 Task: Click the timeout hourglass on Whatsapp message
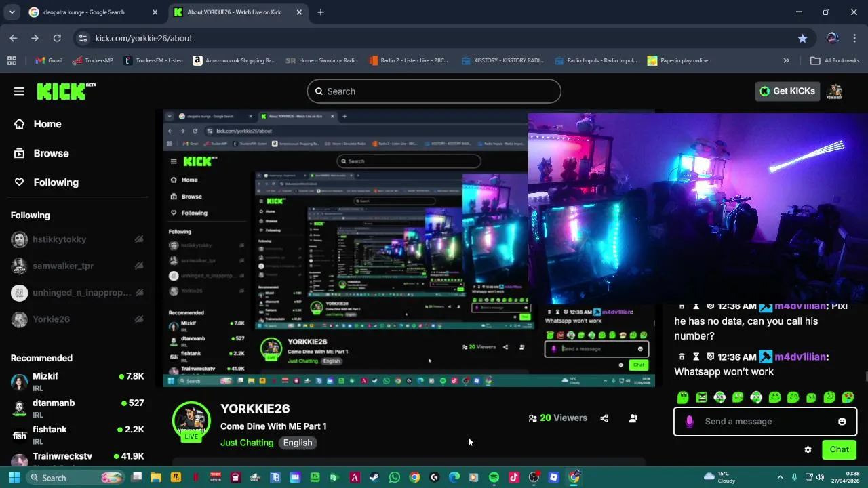point(696,357)
